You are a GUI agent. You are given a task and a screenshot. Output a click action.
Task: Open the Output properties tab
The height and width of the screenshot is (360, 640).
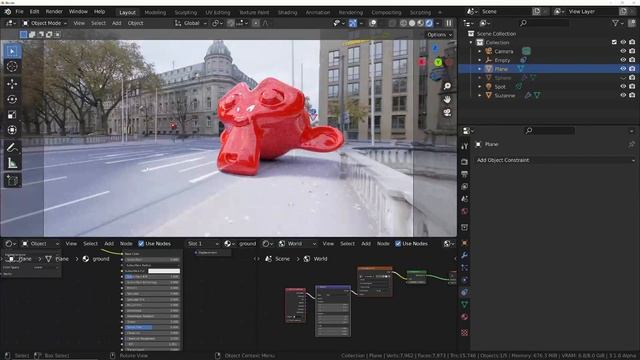click(464, 174)
